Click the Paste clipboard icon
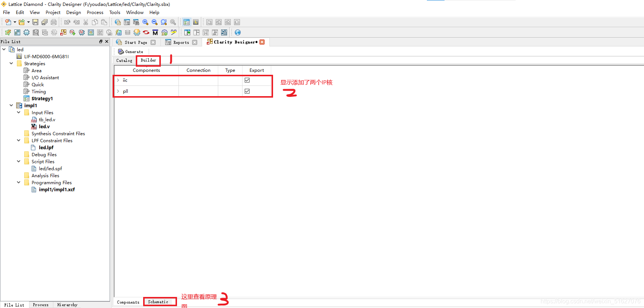Viewport: 644px width, 308px height. [104, 22]
